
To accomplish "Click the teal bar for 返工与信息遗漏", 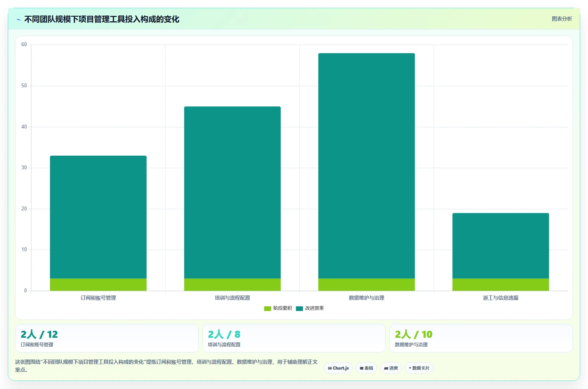I will point(501,246).
